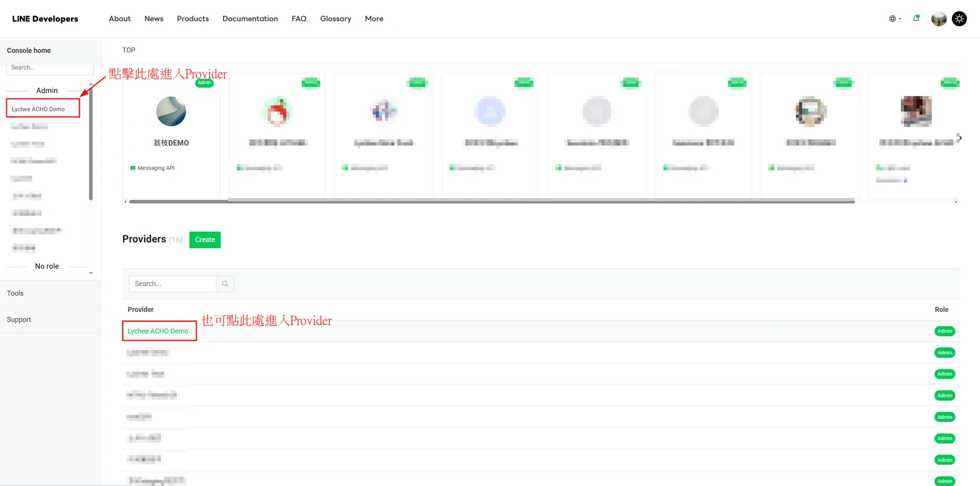Click the Admin group label in the sidebar
Image resolution: width=980 pixels, height=486 pixels.
click(47, 91)
